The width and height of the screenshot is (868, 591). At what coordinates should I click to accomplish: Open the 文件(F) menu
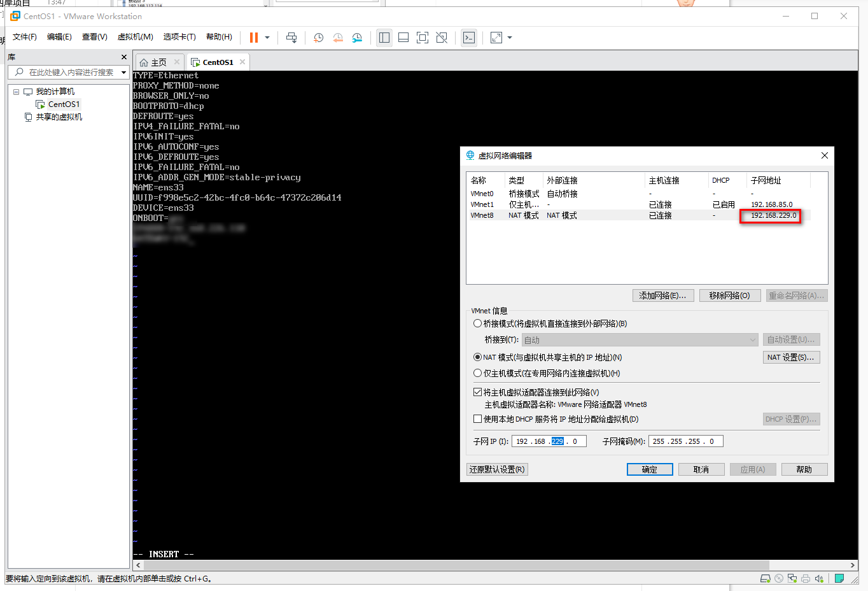(25, 37)
